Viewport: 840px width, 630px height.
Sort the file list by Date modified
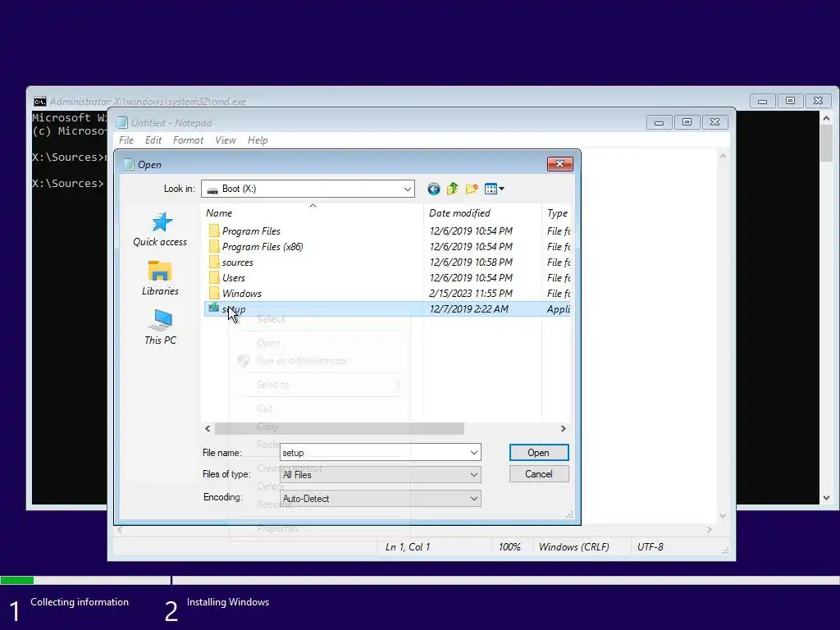click(482, 212)
